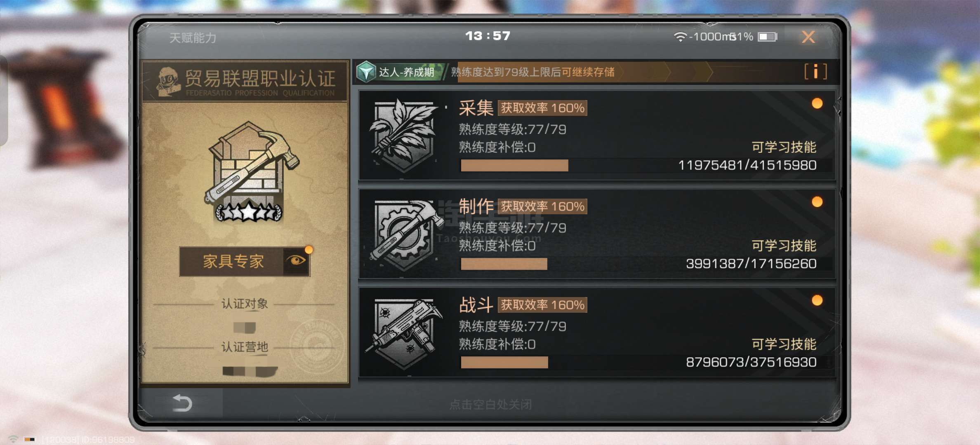
Task: Toggle the eye icon beside 家具专家
Action: [297, 261]
